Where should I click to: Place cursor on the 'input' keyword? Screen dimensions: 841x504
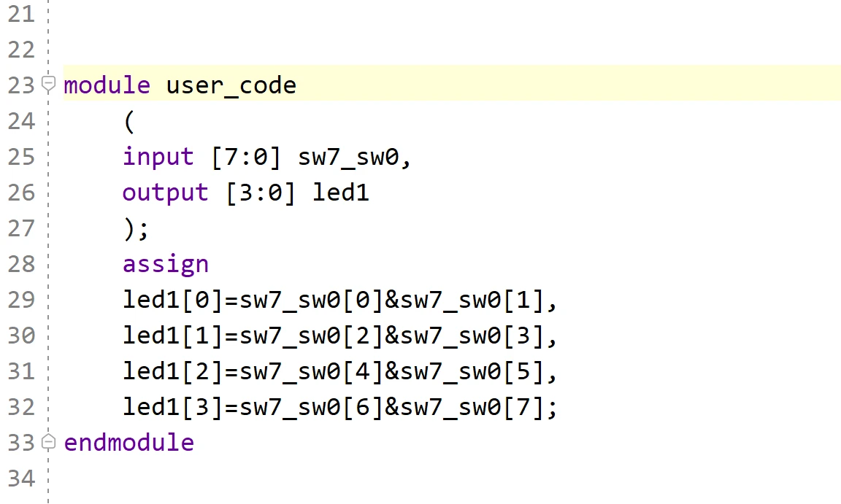pyautogui.click(x=158, y=157)
